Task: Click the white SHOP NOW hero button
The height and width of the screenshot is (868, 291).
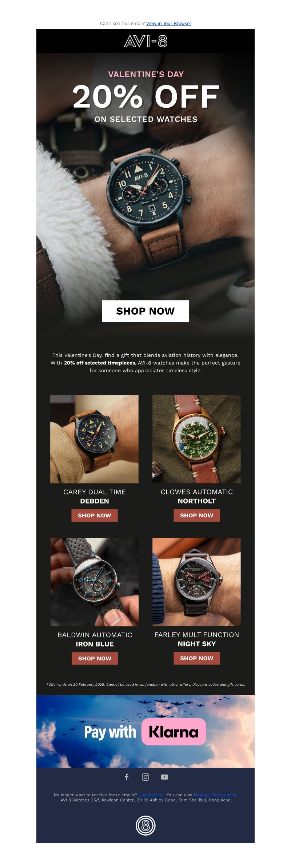Action: coord(145,311)
